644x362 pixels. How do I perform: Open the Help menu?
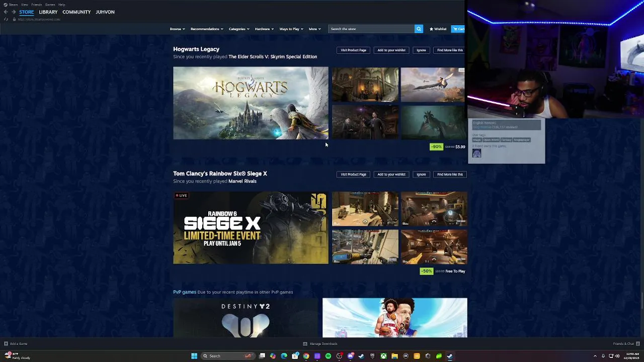pos(61,5)
